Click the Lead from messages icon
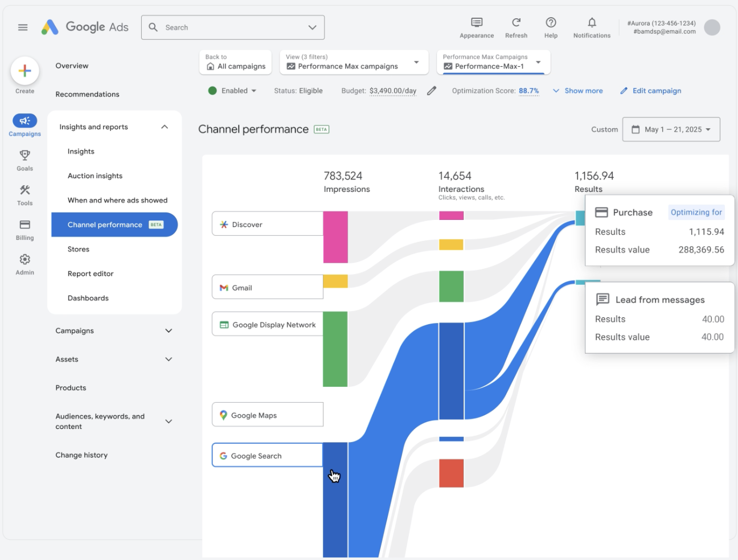Image resolution: width=738 pixels, height=560 pixels. click(602, 299)
